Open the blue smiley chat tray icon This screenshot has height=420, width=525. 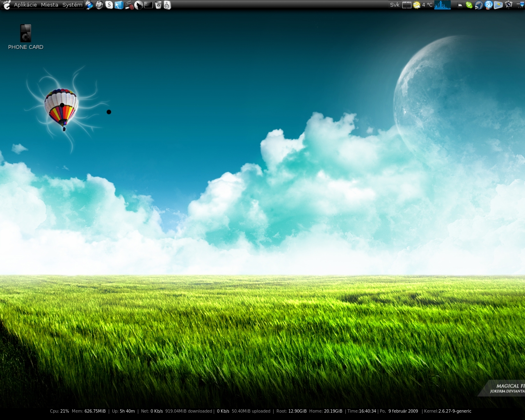[488, 5]
